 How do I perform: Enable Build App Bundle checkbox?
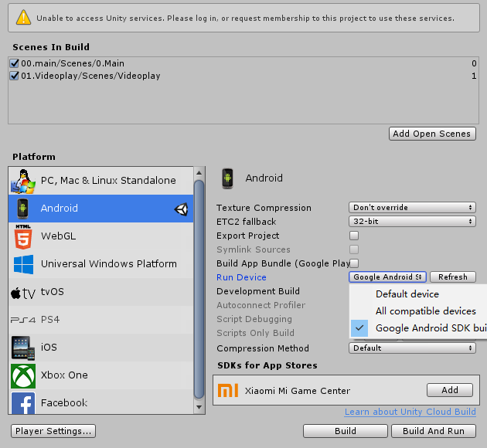[x=354, y=263]
